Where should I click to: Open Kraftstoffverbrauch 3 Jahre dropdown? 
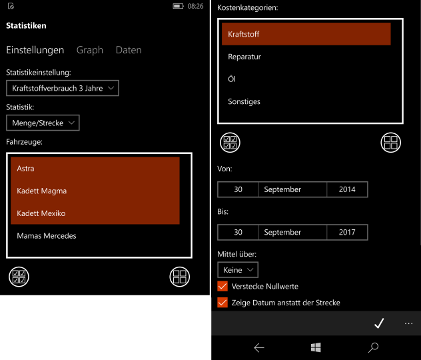[62, 88]
